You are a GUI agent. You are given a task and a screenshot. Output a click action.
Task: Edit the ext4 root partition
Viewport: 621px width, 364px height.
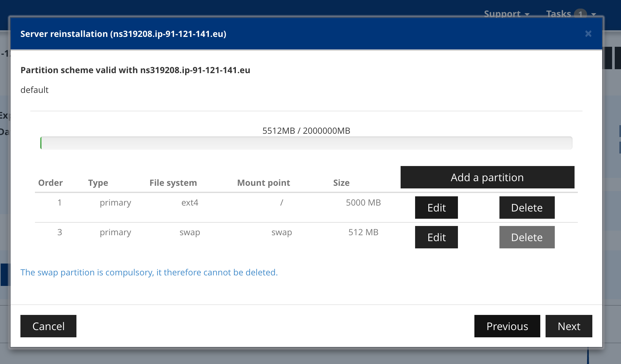click(x=436, y=208)
